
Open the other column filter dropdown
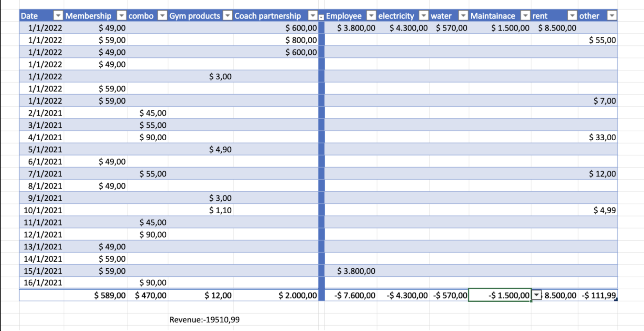[x=612, y=16]
